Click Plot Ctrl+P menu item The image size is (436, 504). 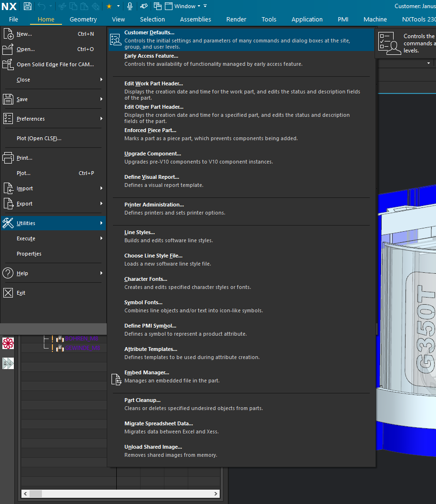(x=53, y=173)
